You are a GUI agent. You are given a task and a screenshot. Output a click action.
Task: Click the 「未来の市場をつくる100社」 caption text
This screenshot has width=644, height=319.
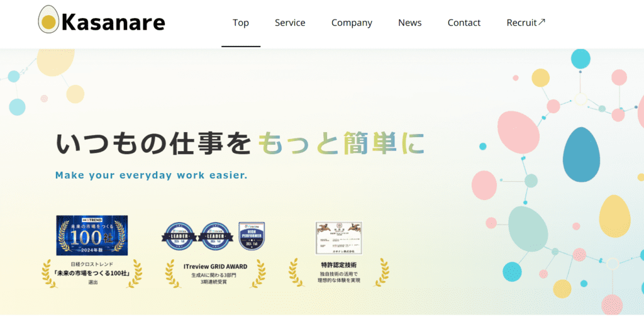tap(92, 272)
